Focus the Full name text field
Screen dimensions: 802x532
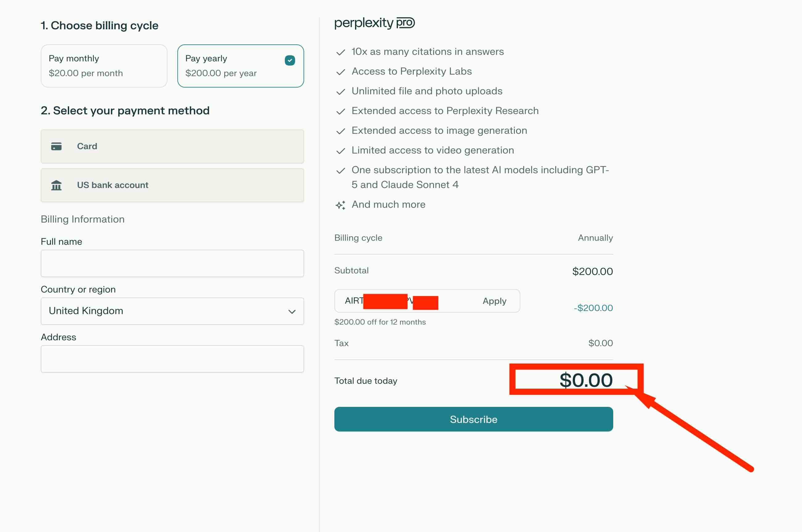[x=172, y=263]
